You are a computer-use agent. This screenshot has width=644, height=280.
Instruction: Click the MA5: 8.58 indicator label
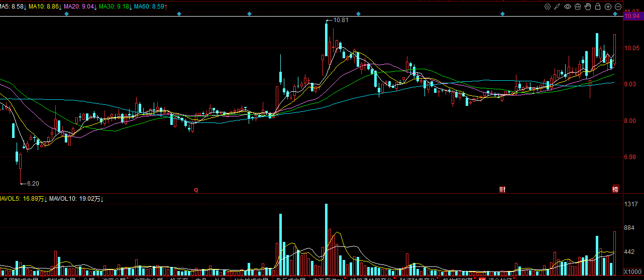click(x=13, y=7)
